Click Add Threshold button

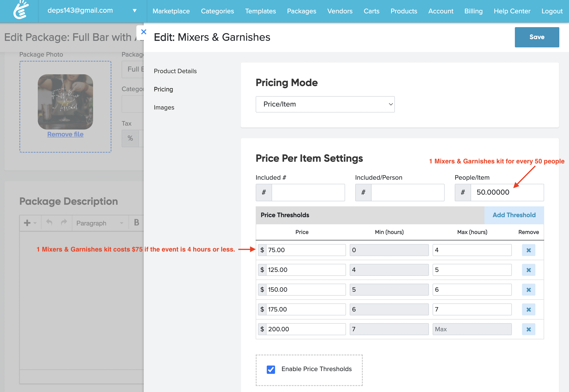(514, 215)
